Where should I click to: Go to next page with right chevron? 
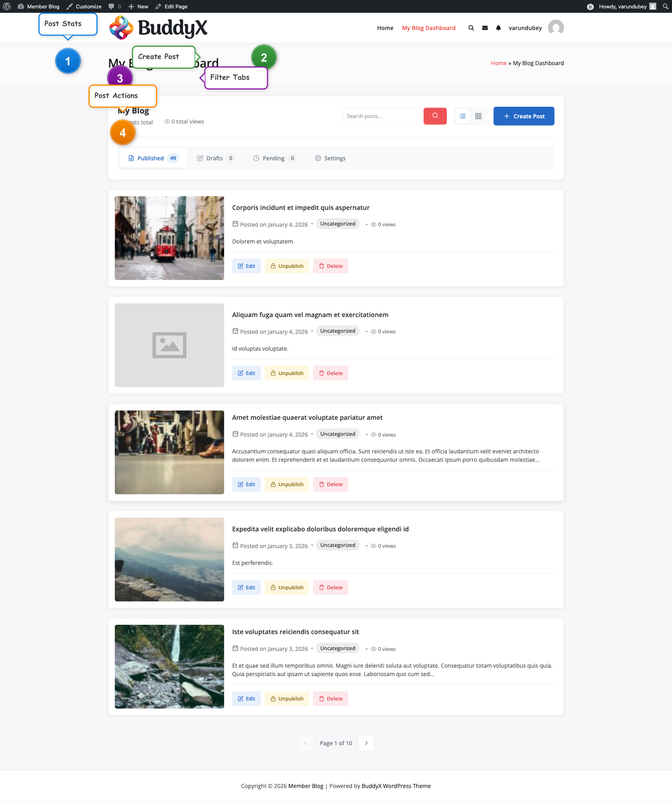[x=366, y=743]
